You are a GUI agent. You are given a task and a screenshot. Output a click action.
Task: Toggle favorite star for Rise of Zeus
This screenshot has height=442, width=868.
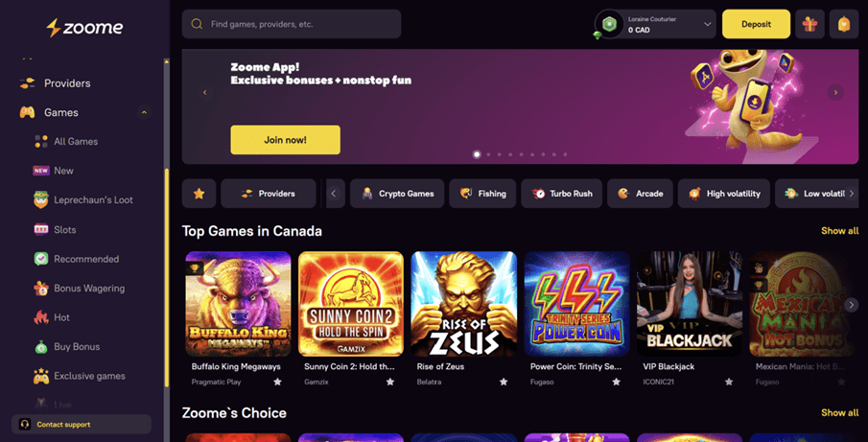tap(504, 382)
